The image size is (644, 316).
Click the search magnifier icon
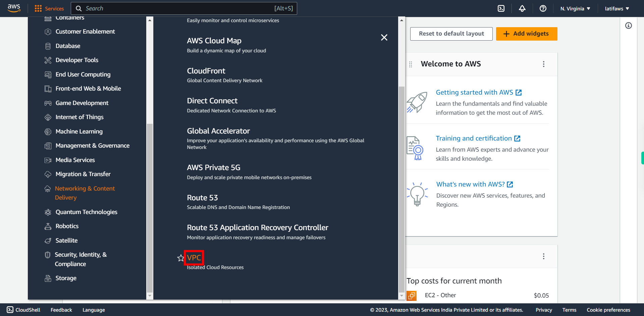pos(79,8)
